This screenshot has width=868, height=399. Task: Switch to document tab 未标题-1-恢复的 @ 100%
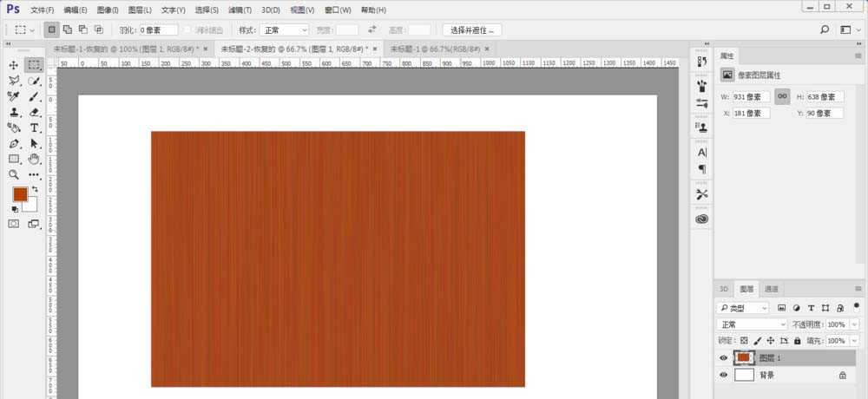pyautogui.click(x=126, y=49)
